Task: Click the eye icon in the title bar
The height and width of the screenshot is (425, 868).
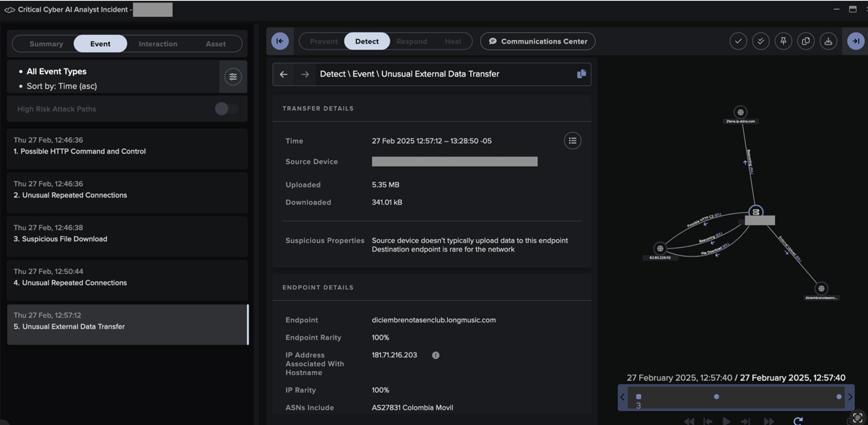Action: coord(9,10)
